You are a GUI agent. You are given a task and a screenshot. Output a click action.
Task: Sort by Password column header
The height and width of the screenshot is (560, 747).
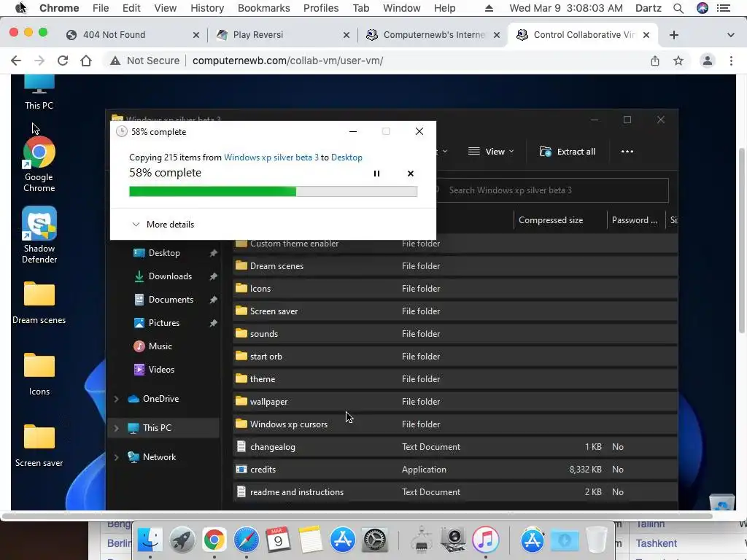pyautogui.click(x=634, y=220)
